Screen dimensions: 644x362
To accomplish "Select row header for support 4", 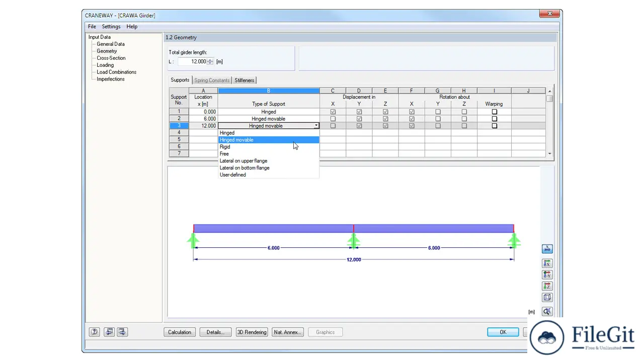I will coord(179,133).
